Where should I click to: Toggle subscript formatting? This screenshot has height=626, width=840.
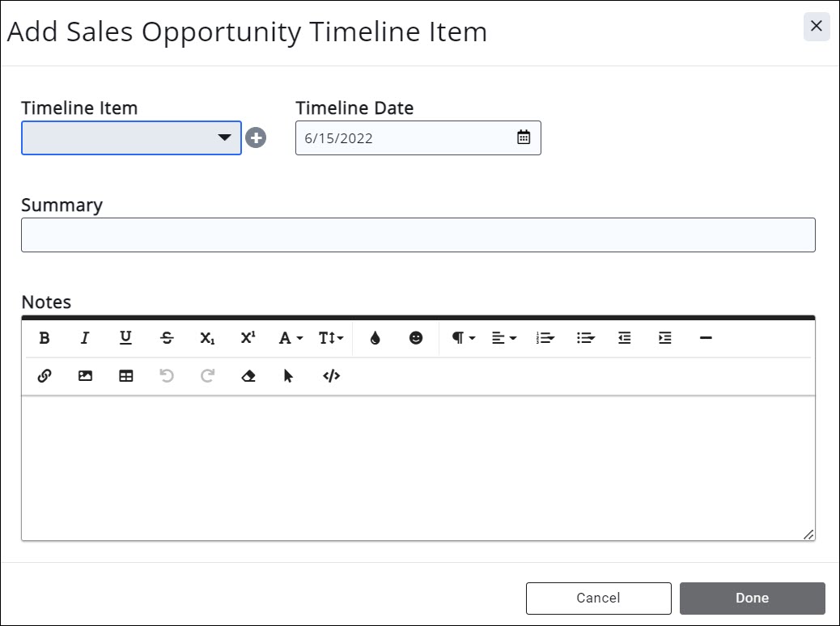(207, 338)
